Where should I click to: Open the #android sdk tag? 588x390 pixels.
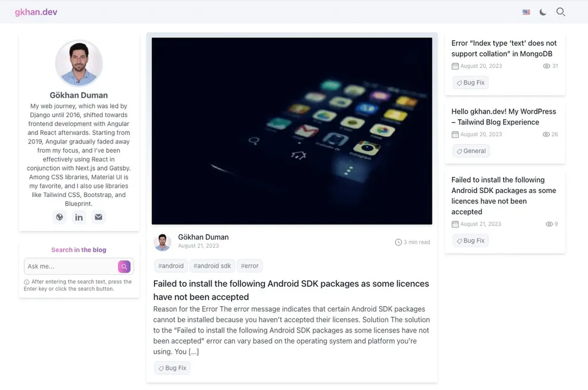pyautogui.click(x=212, y=266)
